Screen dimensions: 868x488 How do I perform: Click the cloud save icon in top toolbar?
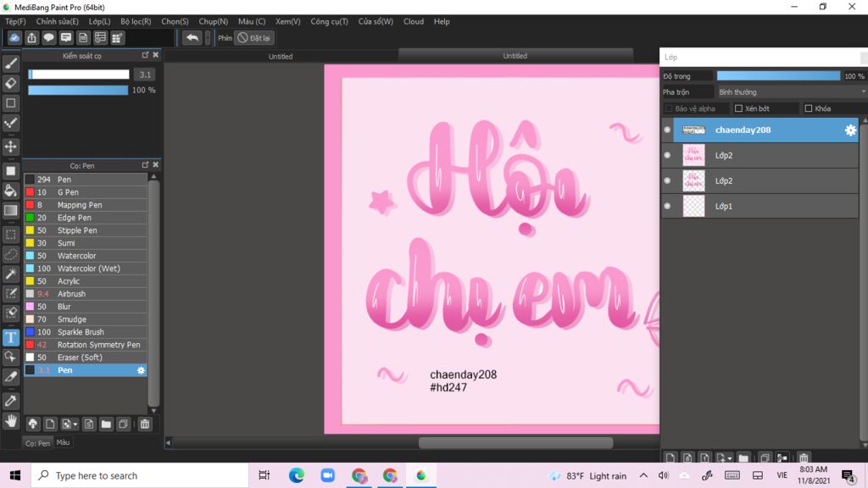(x=14, y=37)
